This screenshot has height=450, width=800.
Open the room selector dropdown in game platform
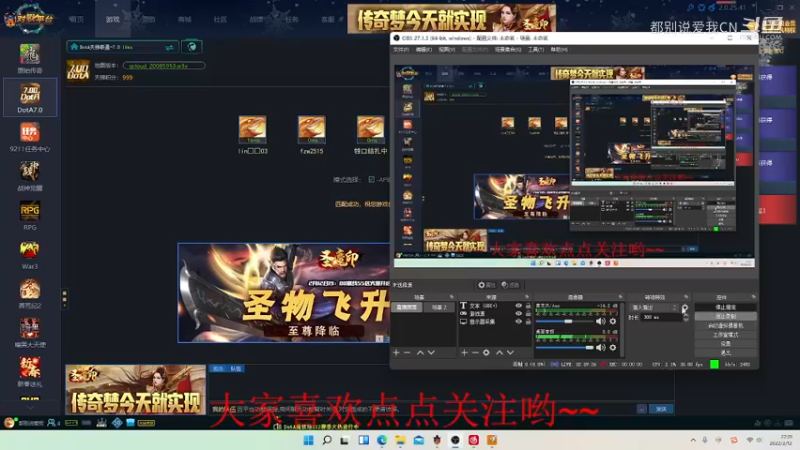122,47
